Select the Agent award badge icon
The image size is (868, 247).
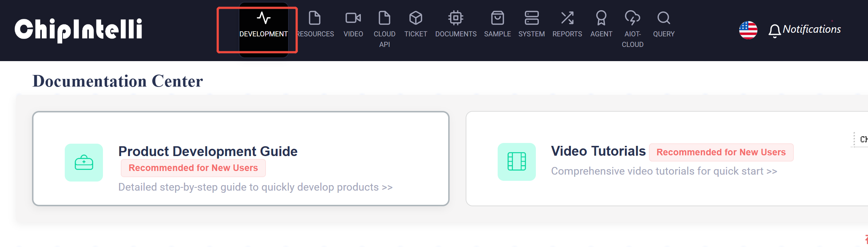point(601,18)
